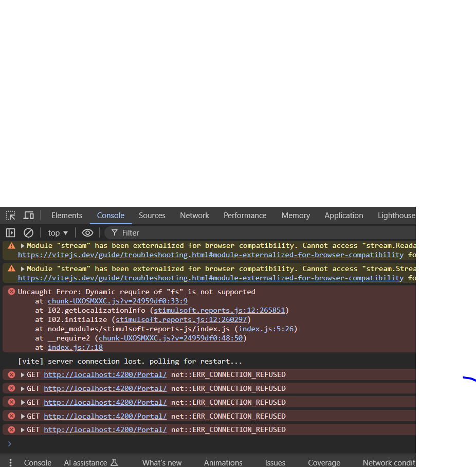
Task: Open the first localhost:4200/Portal/ link
Action: click(x=105, y=375)
